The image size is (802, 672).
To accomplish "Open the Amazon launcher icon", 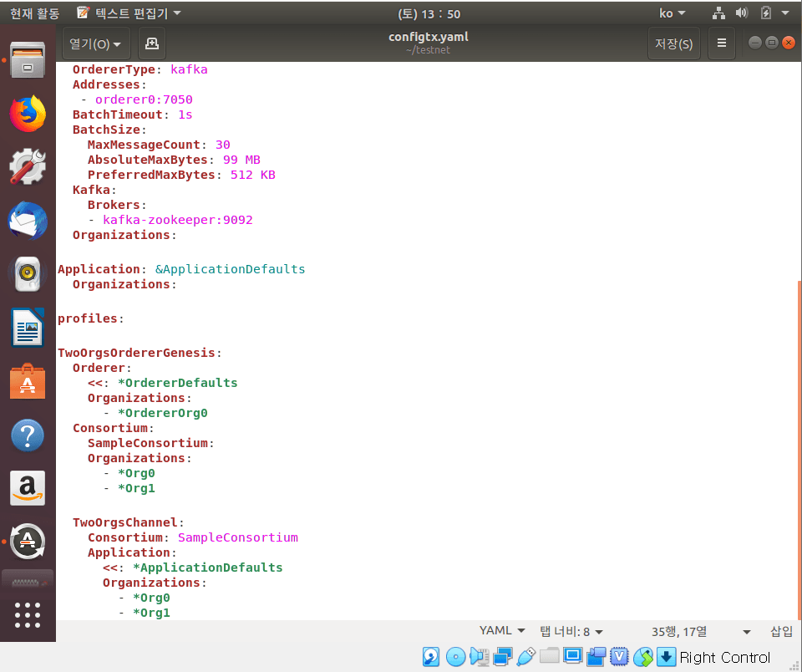I will coord(28,488).
